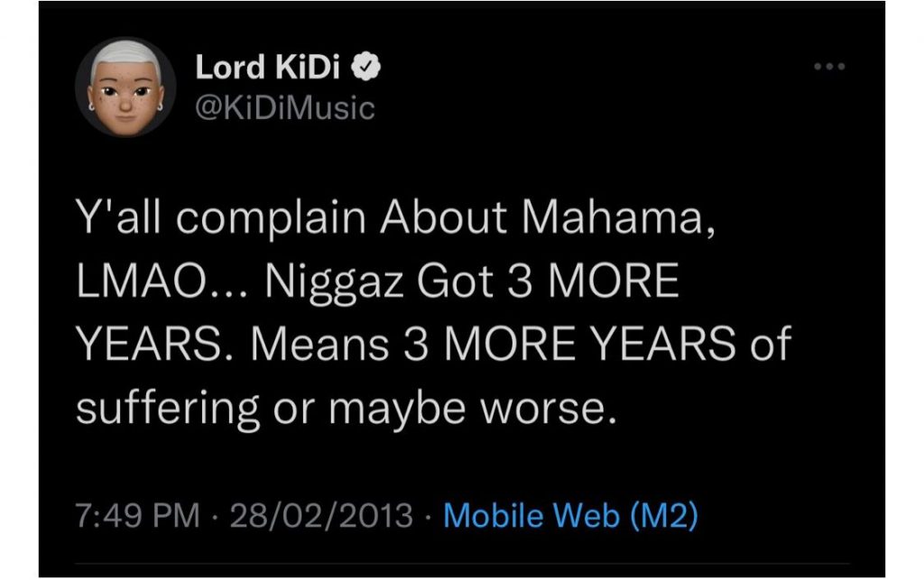Click the blue verified badge
This screenshot has width=924, height=580.
(371, 68)
